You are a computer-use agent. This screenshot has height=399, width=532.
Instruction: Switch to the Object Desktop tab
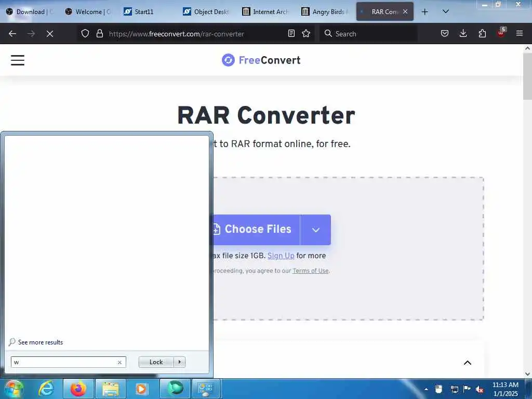pyautogui.click(x=207, y=12)
